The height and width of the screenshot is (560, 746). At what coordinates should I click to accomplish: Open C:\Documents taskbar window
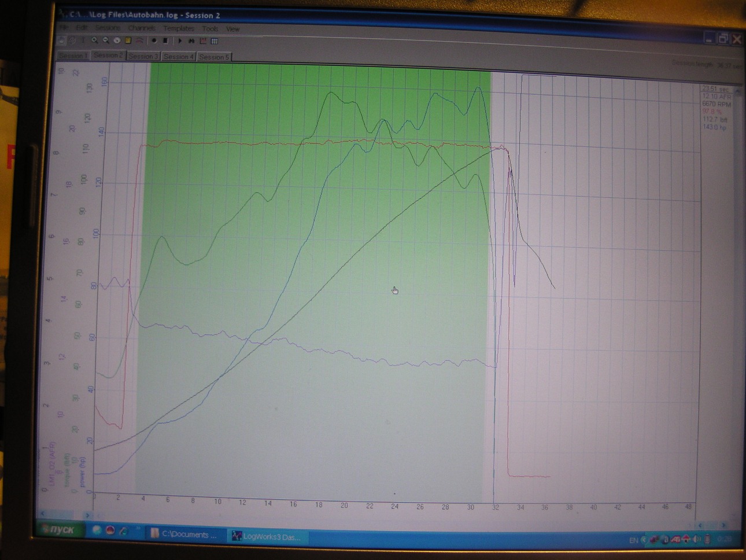coord(184,535)
